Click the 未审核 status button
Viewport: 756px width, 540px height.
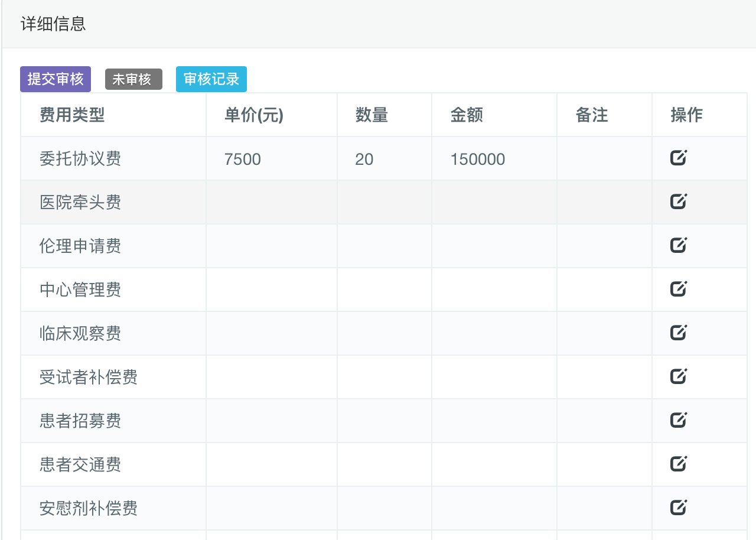[133, 79]
